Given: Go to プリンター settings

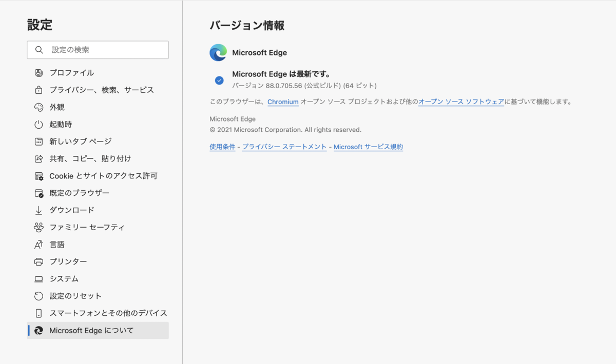Looking at the screenshot, I should [98, 261].
